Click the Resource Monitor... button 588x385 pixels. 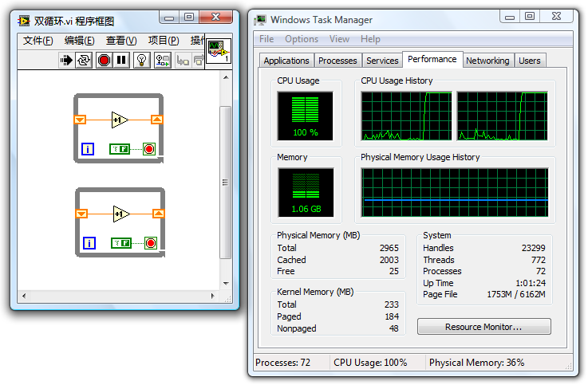483,327
